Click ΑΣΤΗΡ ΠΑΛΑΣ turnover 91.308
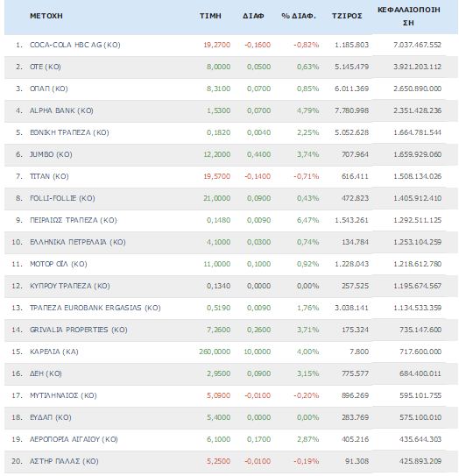459x476 pixels. (357, 461)
